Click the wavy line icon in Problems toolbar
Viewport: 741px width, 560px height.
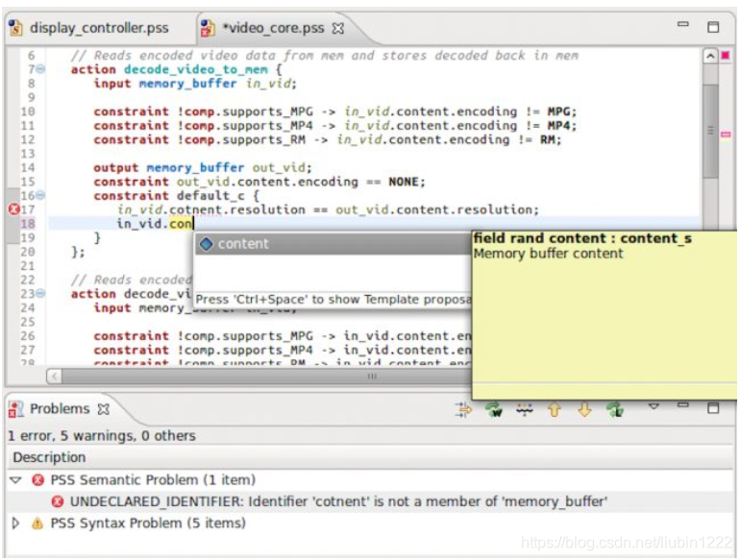pos(525,409)
